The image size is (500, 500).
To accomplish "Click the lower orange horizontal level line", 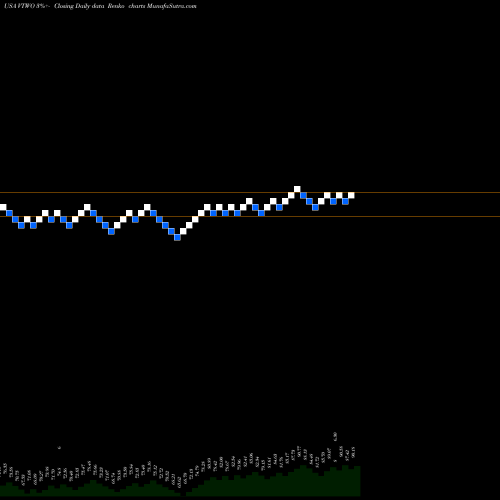I will pos(250,217).
